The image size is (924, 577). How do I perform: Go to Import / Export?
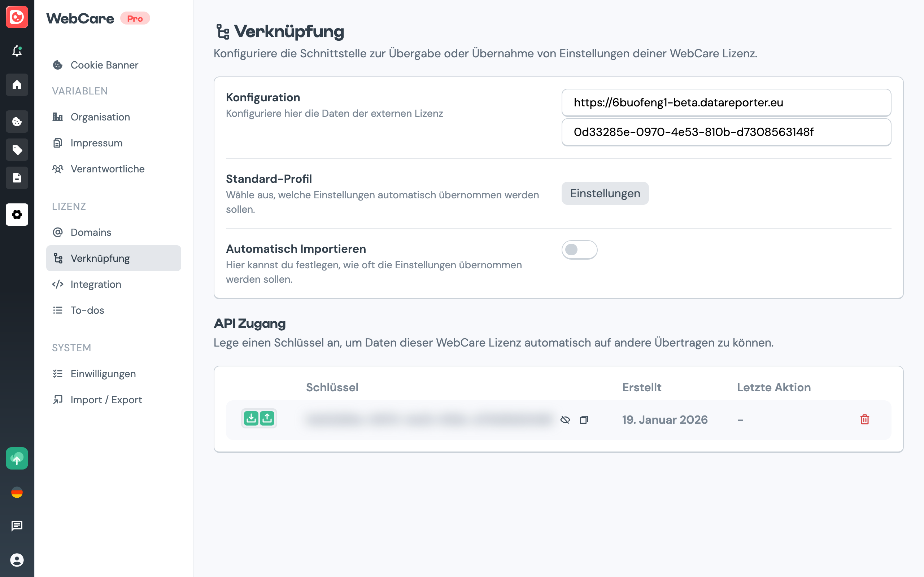106,400
